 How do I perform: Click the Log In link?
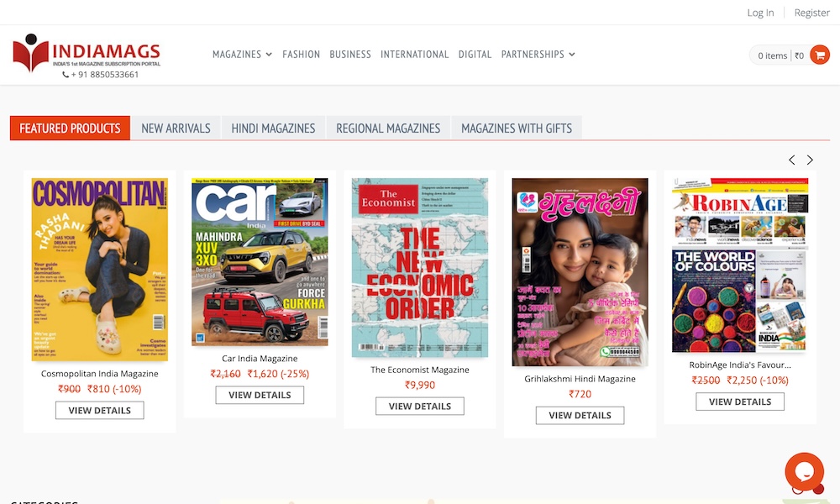point(760,13)
